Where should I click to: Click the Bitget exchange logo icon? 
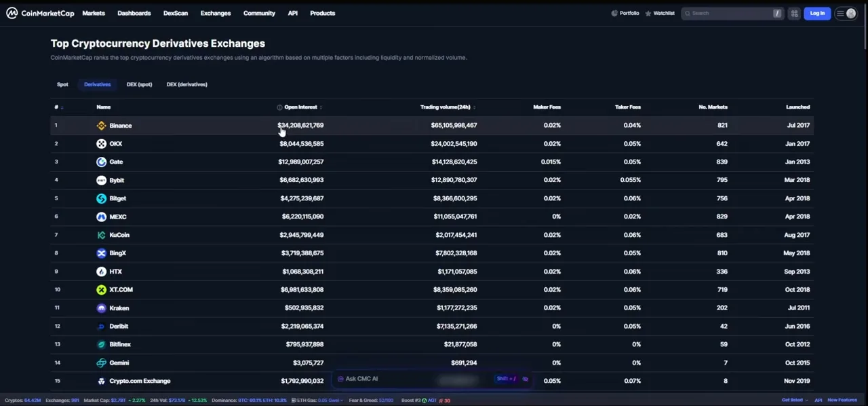coord(101,199)
